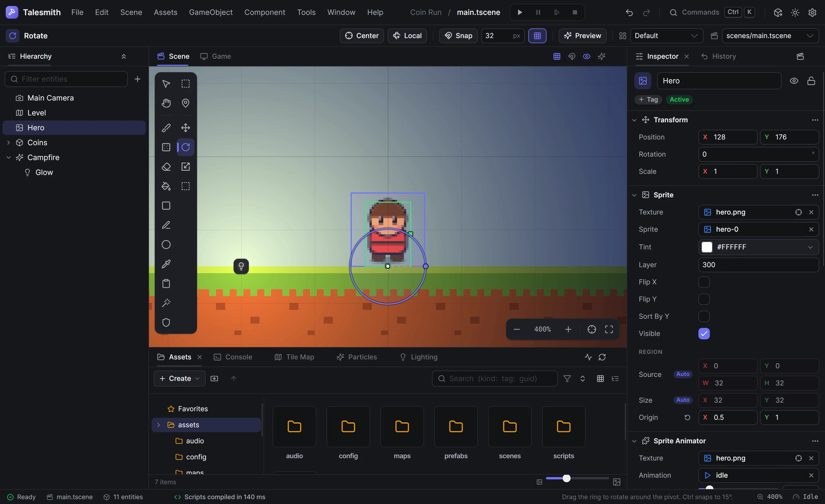Enable Sort By Y checkbox
The image size is (825, 504).
704,316
